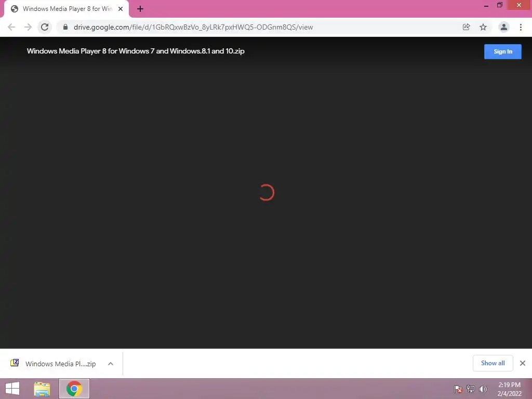Click the share page icon in address bar
Screen dimensions: 532x399
pyautogui.click(x=466, y=27)
